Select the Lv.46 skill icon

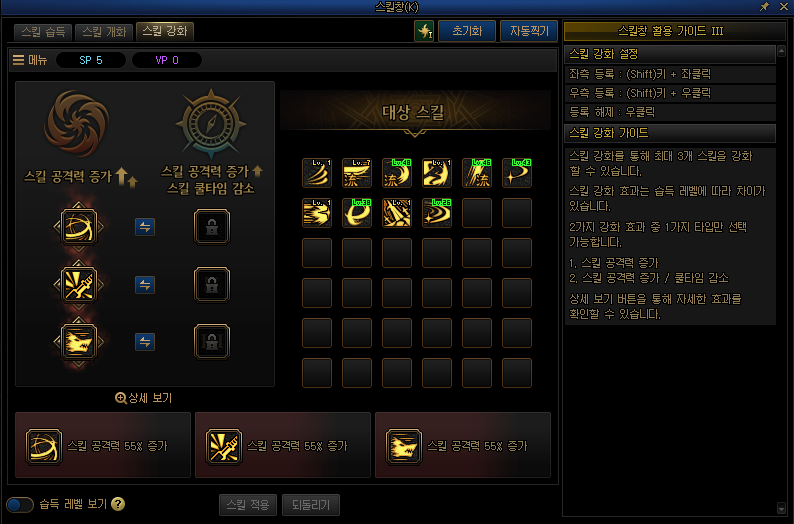477,173
